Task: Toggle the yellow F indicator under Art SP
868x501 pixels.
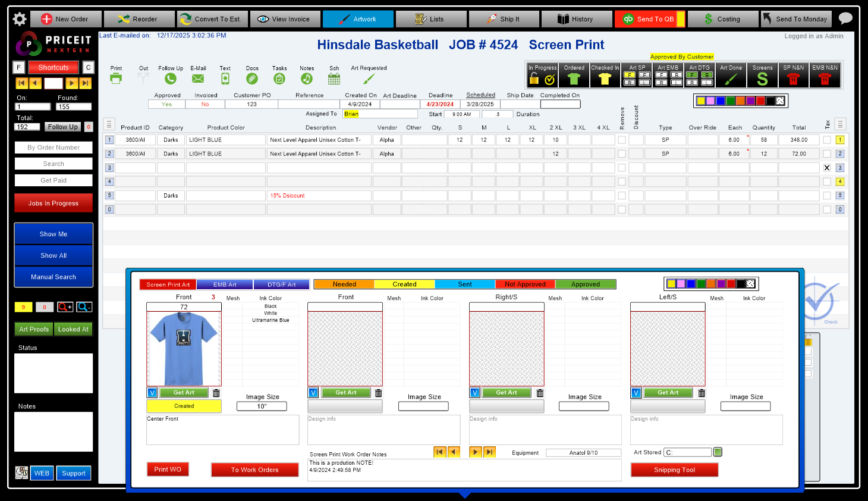Action: click(630, 74)
